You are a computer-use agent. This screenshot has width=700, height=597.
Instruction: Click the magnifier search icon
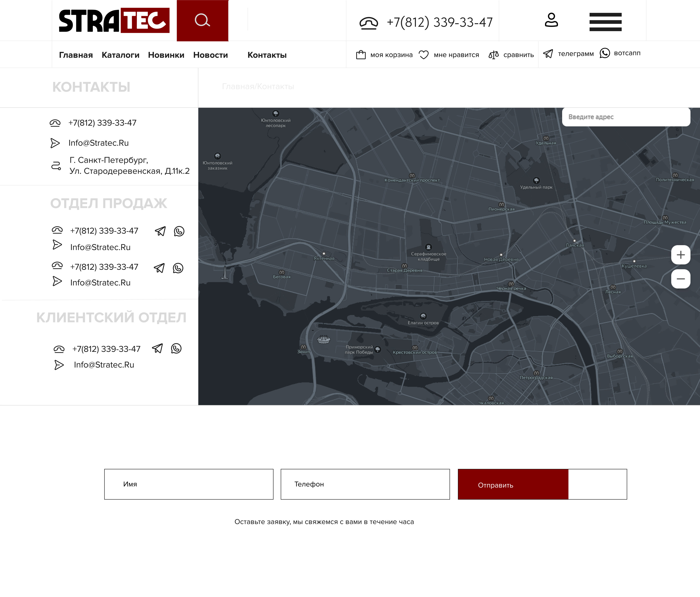pyautogui.click(x=202, y=20)
